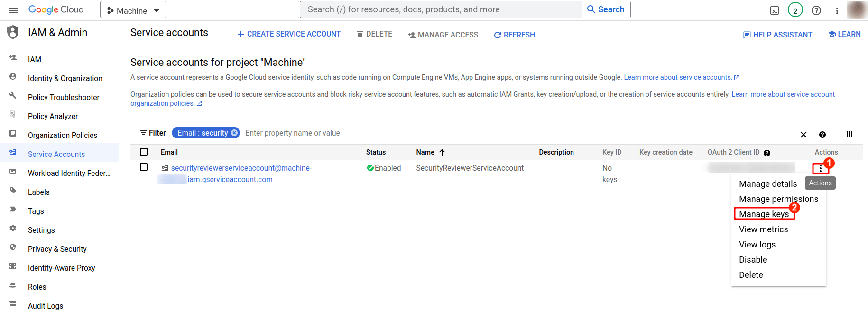Open Tags in sidebar
The height and width of the screenshot is (311, 868).
tap(36, 211)
